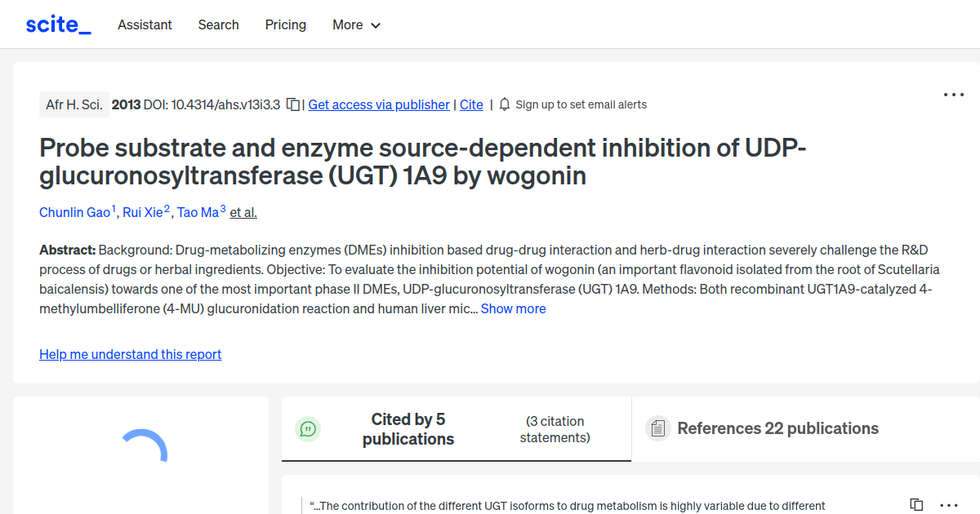This screenshot has width=980, height=514.
Task: Open Help me understand this report
Action: [130, 354]
